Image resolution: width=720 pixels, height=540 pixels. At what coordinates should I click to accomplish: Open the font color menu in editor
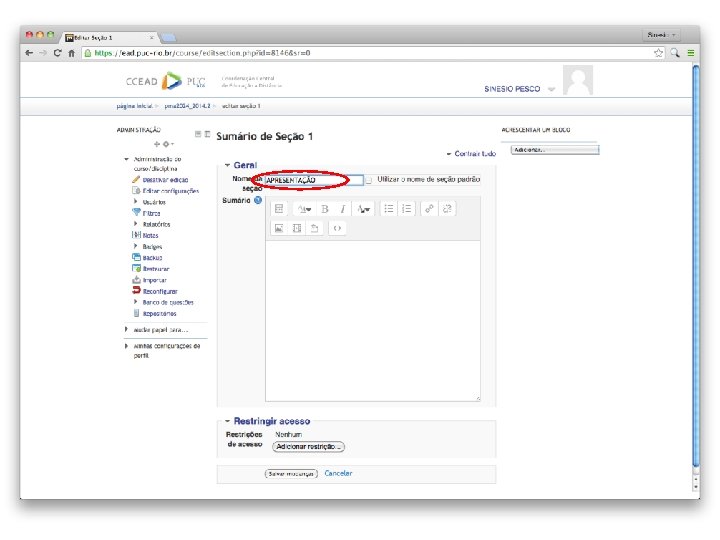point(364,209)
